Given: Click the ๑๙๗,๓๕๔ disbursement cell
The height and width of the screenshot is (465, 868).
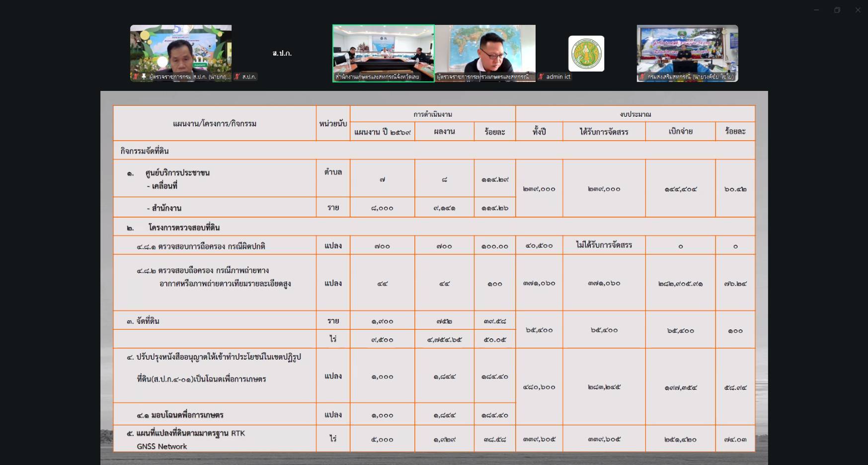Looking at the screenshot, I should tap(680, 387).
